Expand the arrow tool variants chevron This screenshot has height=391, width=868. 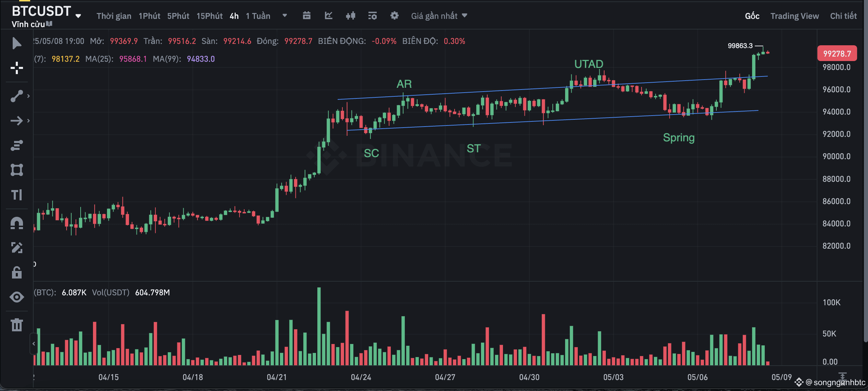pyautogui.click(x=28, y=121)
